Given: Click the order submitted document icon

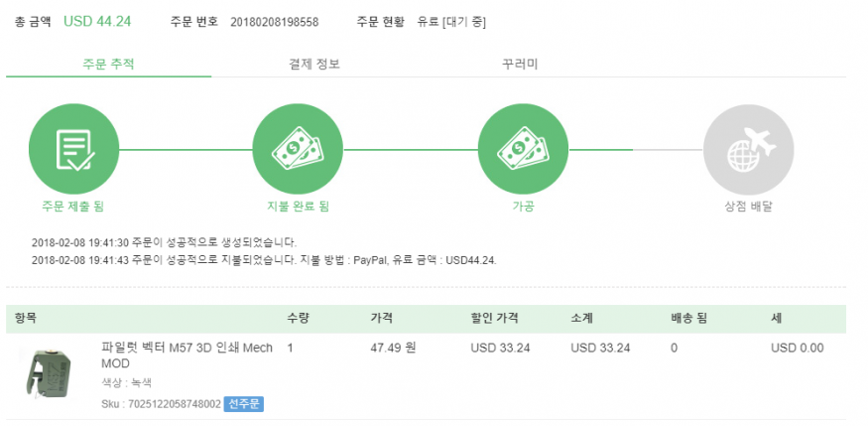Looking at the screenshot, I should pos(73,150).
